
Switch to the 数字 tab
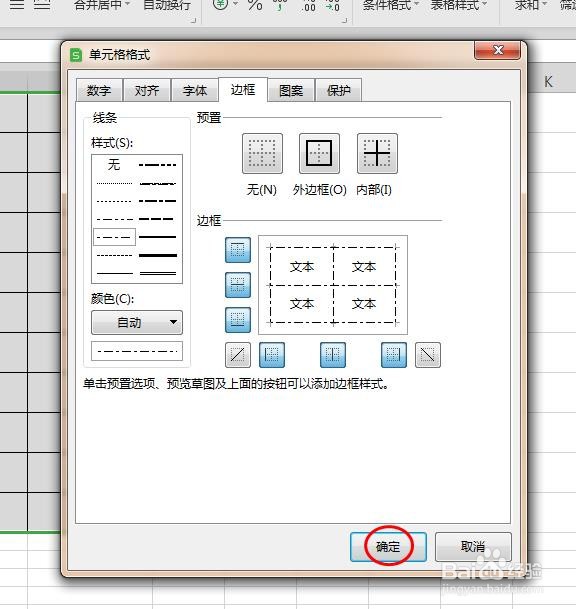99,90
